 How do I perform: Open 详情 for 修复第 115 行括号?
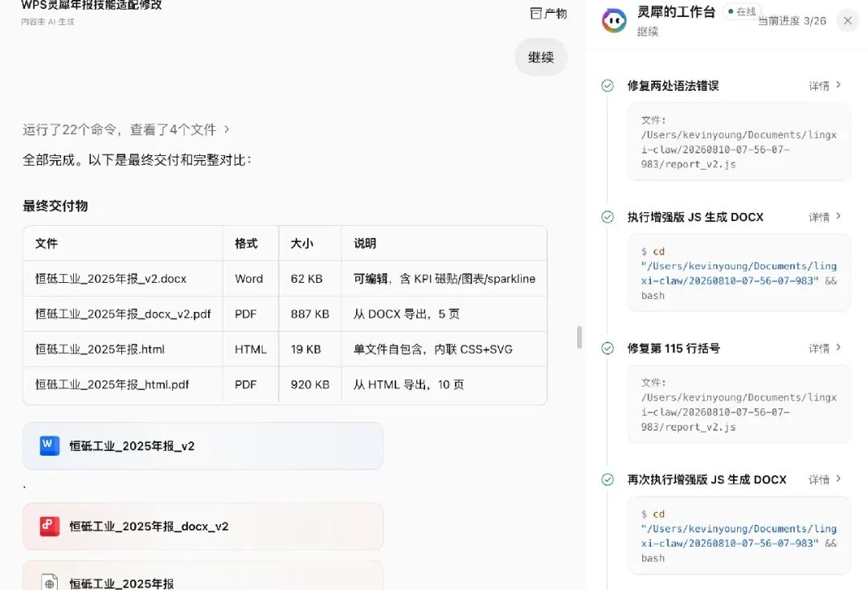click(x=819, y=348)
